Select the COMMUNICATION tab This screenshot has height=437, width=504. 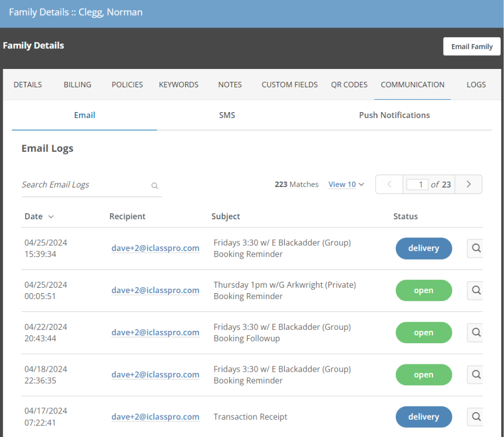pyautogui.click(x=412, y=85)
